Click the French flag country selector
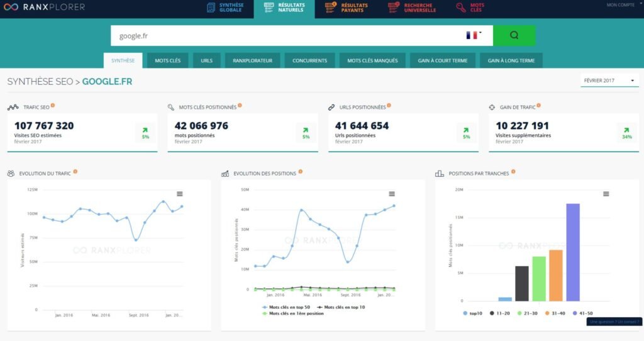This screenshot has width=644, height=341. [x=474, y=35]
